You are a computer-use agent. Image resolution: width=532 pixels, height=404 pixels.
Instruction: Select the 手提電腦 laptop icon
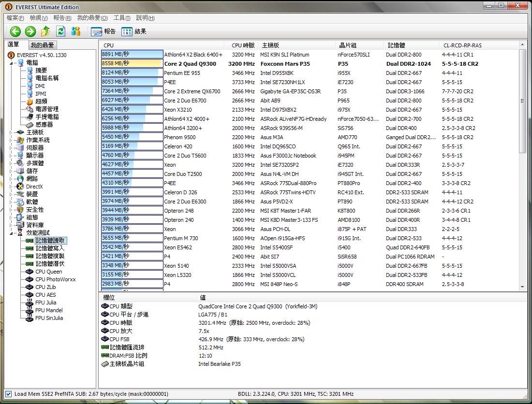30,117
